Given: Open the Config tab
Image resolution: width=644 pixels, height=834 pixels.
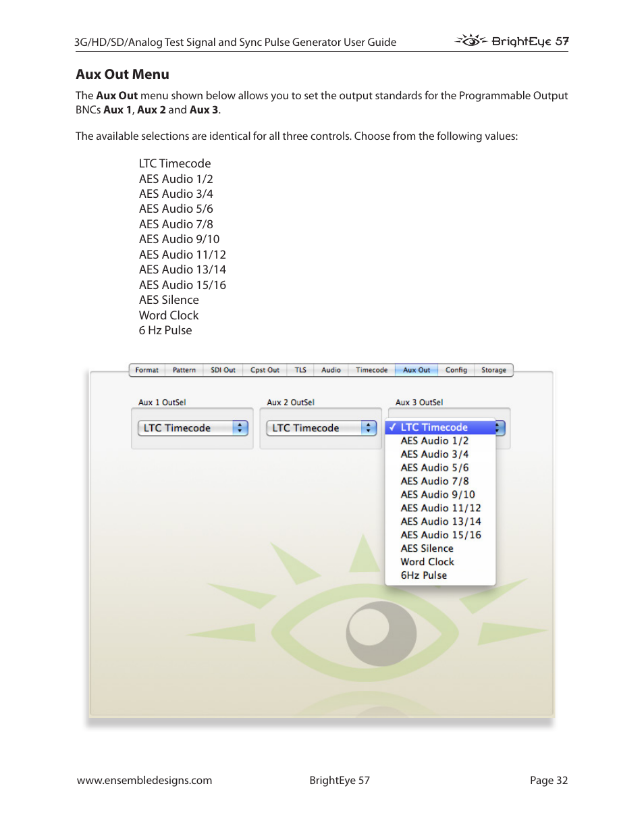Looking at the screenshot, I should coord(456,370).
